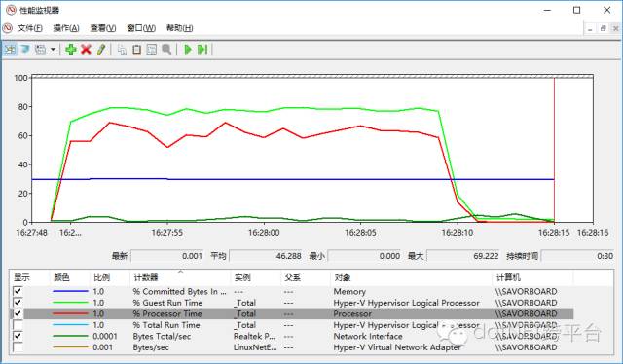Click the red vertical time marker in graph
Screen dimensions: 623x364
(x=554, y=150)
